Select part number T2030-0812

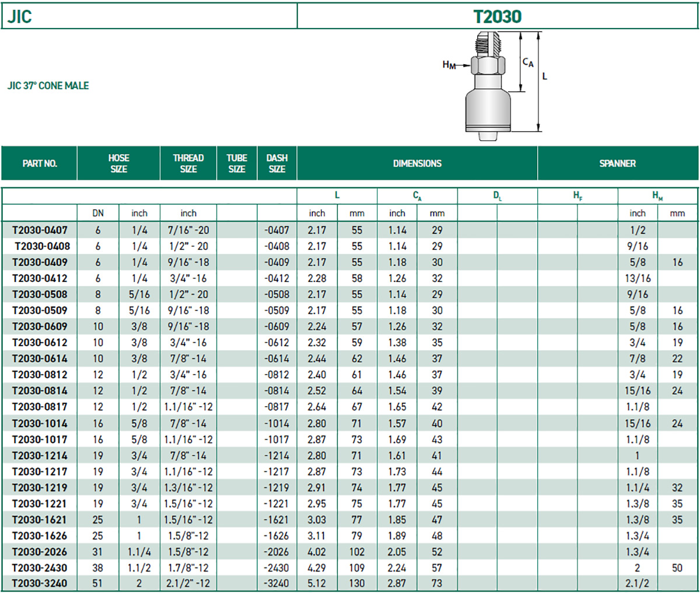tap(40, 375)
